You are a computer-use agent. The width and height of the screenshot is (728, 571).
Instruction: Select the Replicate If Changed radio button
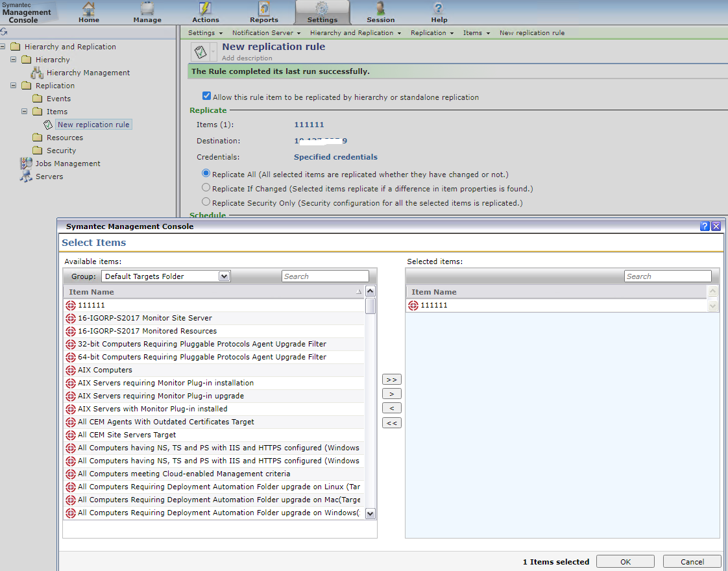click(206, 188)
